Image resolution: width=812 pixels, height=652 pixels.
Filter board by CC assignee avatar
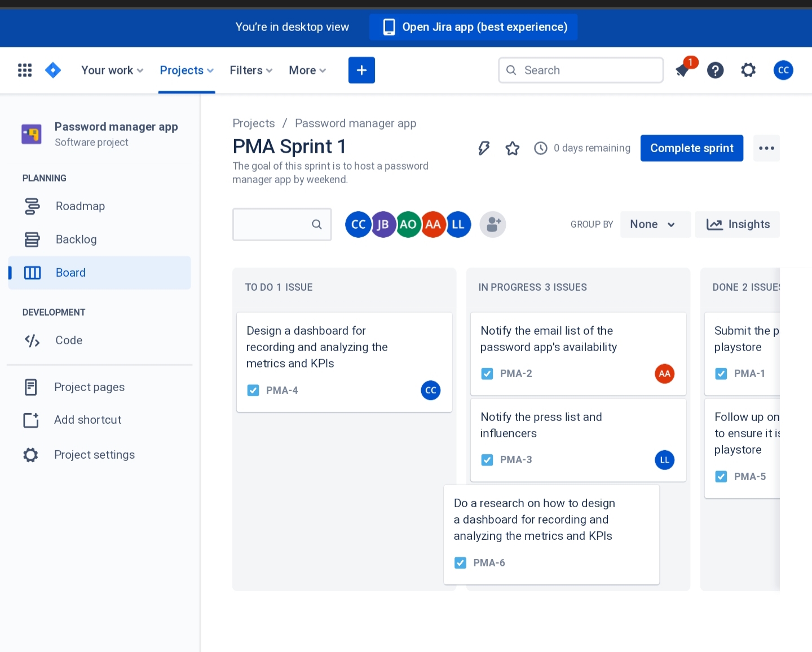pos(358,224)
